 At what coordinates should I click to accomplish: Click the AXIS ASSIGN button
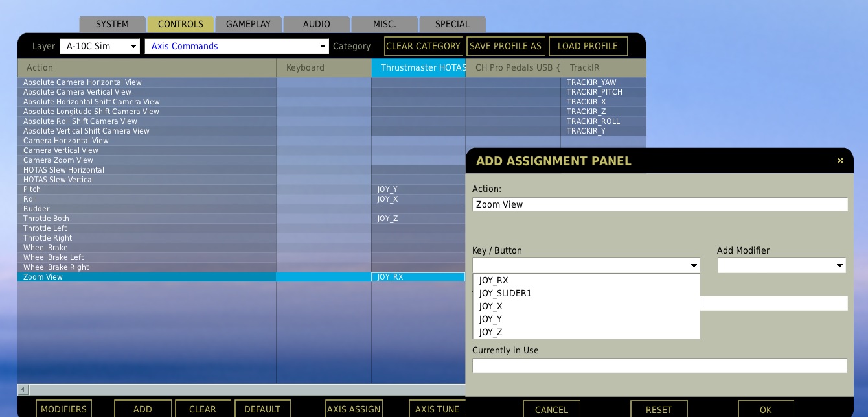(354, 409)
